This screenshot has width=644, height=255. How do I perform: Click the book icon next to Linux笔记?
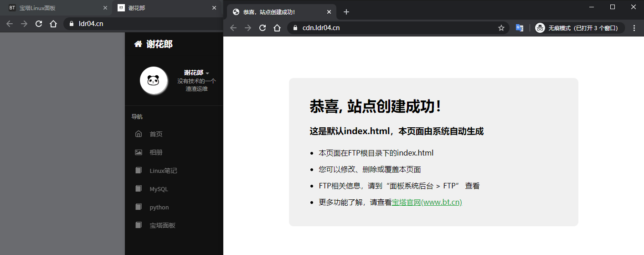(x=139, y=171)
